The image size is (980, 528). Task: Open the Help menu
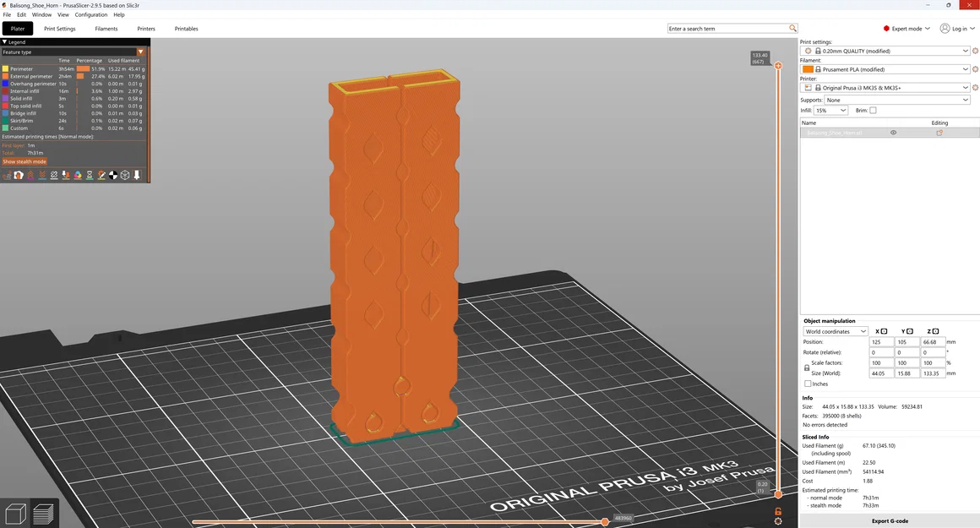coord(119,14)
